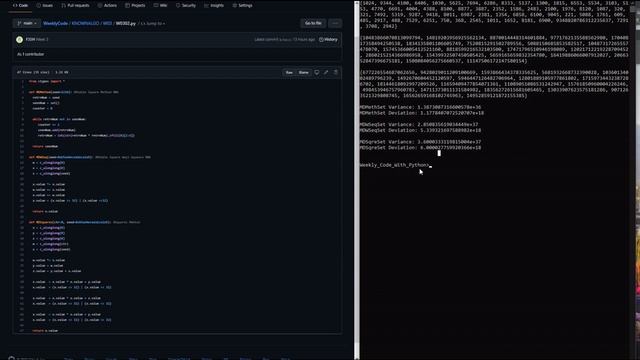This screenshot has height=360, width=640.
Task: Click the browser window's vertical scrollbar
Action: pos(357,180)
